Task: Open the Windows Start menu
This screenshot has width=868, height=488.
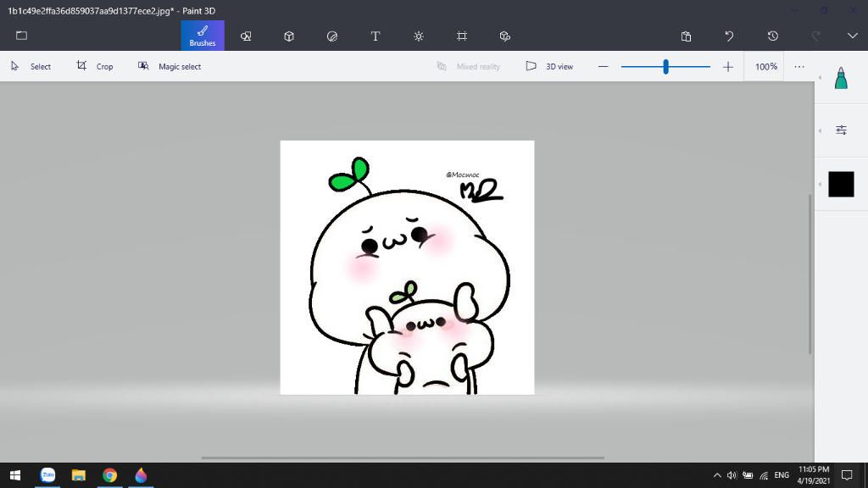Action: (x=15, y=475)
